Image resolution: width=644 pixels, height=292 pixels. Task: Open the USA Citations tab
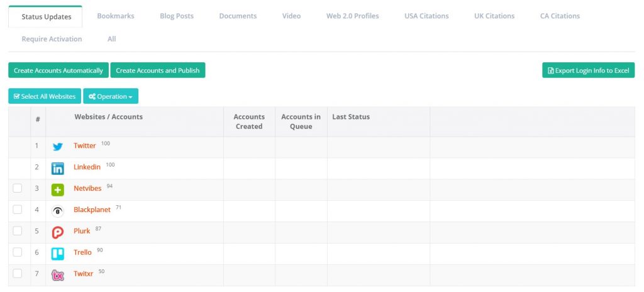(x=426, y=16)
